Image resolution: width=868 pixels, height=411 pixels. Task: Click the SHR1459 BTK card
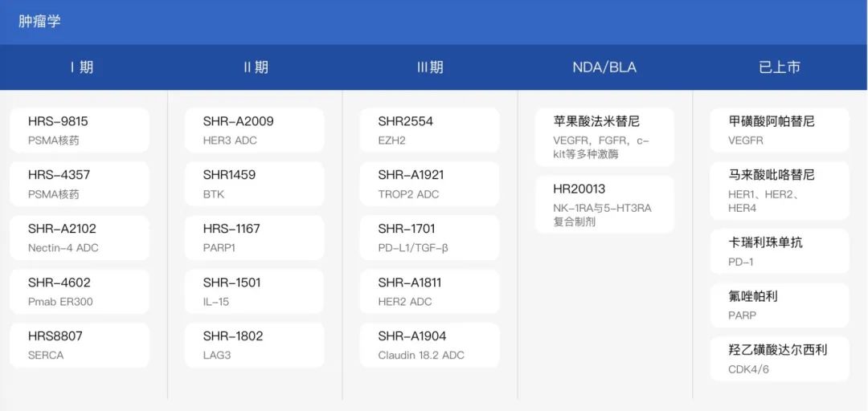pyautogui.click(x=254, y=184)
